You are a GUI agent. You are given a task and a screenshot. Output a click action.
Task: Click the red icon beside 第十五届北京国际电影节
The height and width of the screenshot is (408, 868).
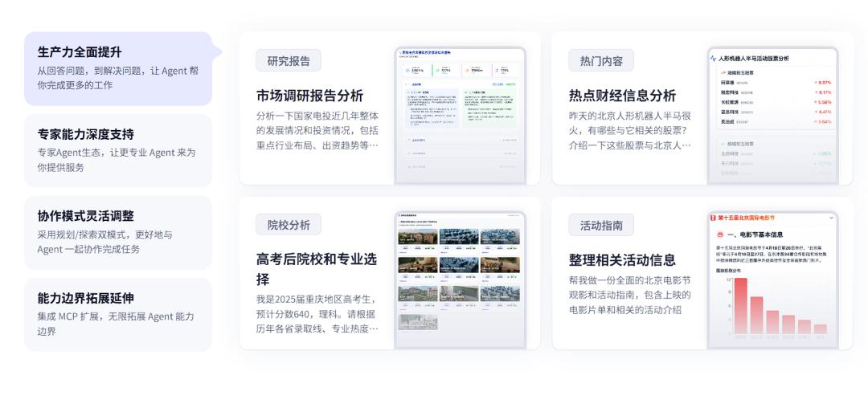pos(712,218)
